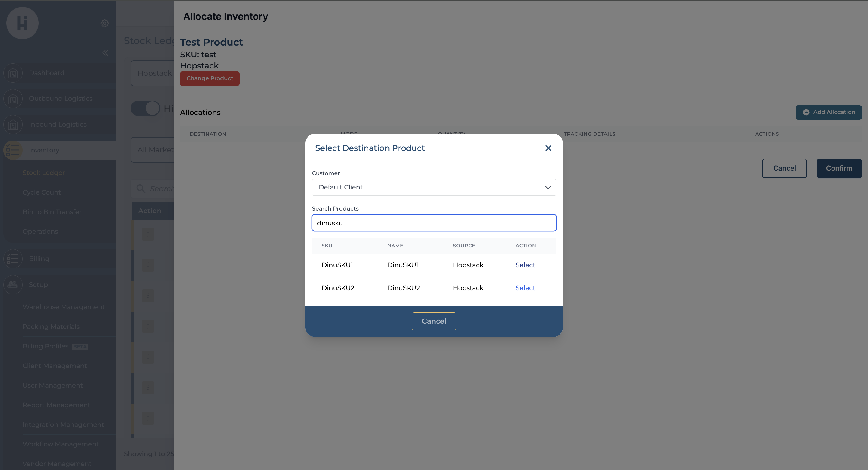Image resolution: width=868 pixels, height=470 pixels.
Task: Click the Add Allocation button
Action: click(828, 112)
